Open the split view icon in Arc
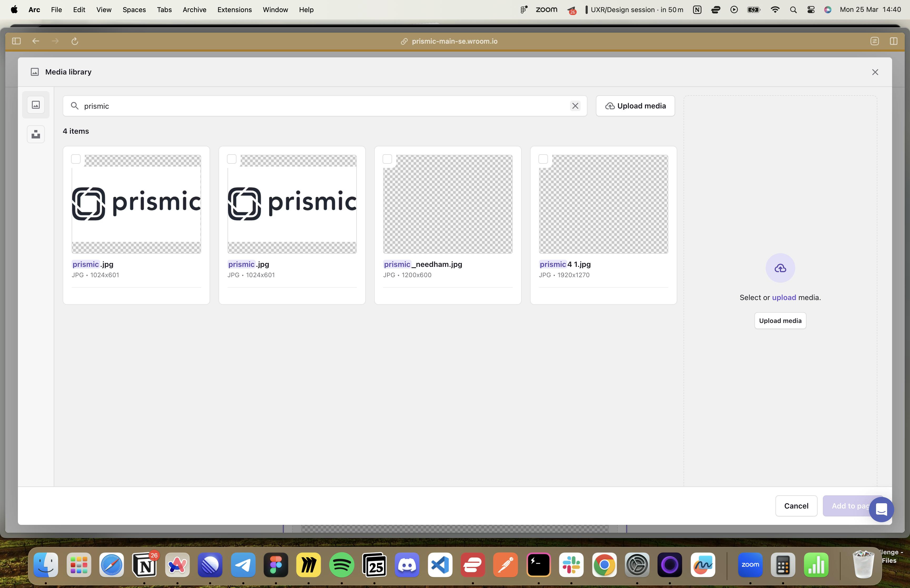This screenshot has width=910, height=588. tap(894, 41)
